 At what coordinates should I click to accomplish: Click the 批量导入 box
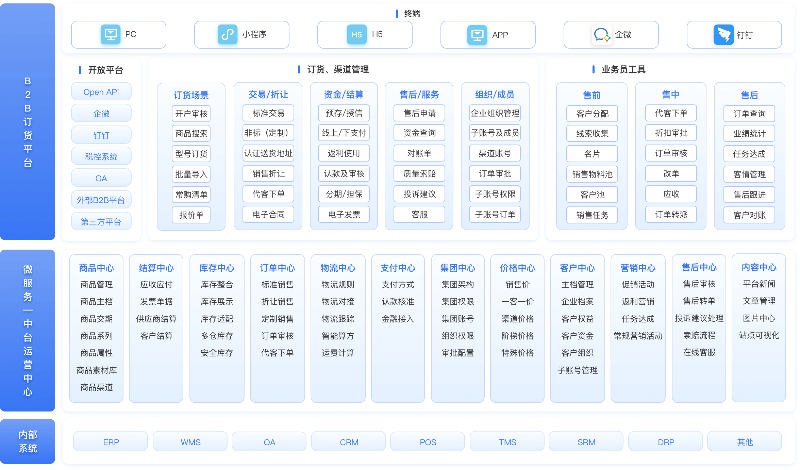point(191,175)
